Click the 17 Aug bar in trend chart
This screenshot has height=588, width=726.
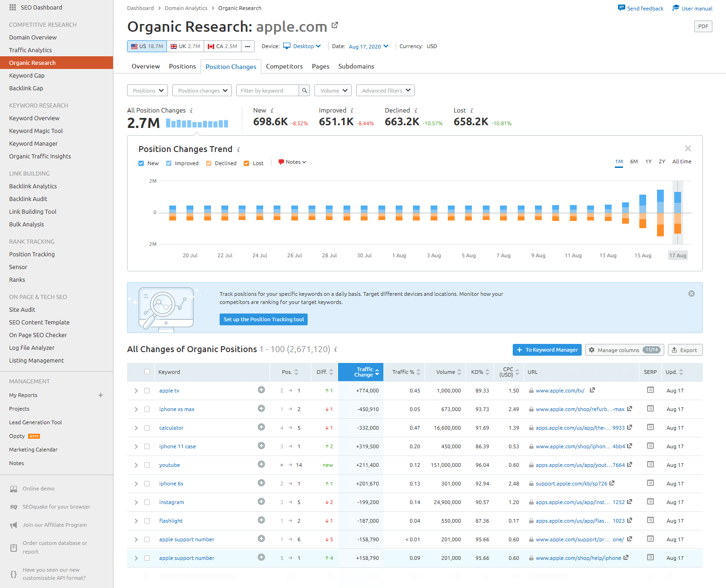tap(677, 213)
